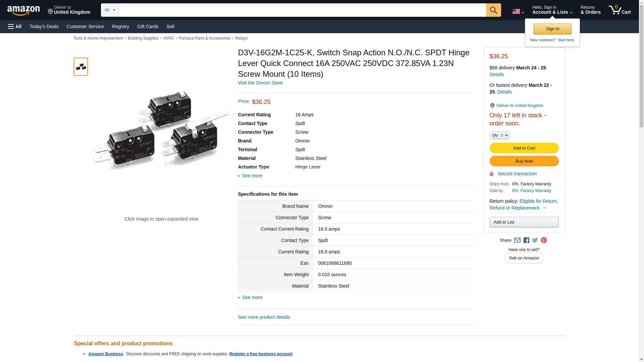Open the search category All dropdown
Screen dimensions: 644x362
pos(109,10)
